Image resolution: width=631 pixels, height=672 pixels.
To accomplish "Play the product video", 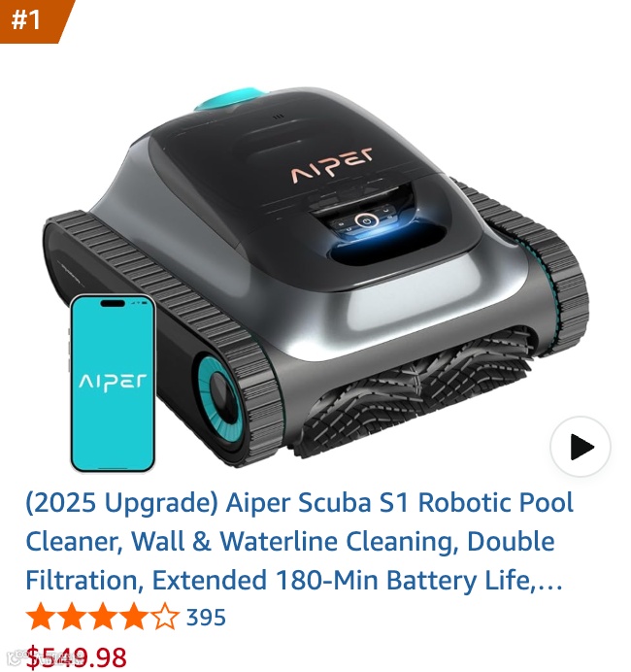I will pos(580,446).
